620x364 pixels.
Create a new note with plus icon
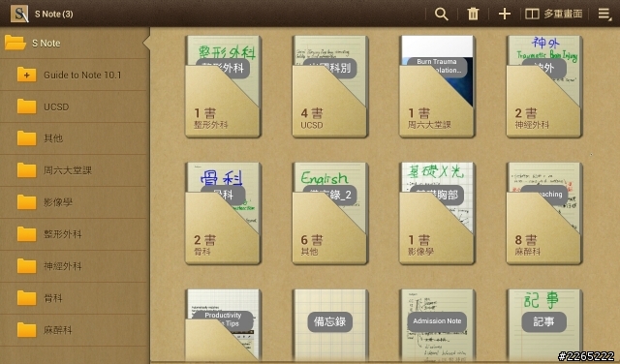coord(505,14)
